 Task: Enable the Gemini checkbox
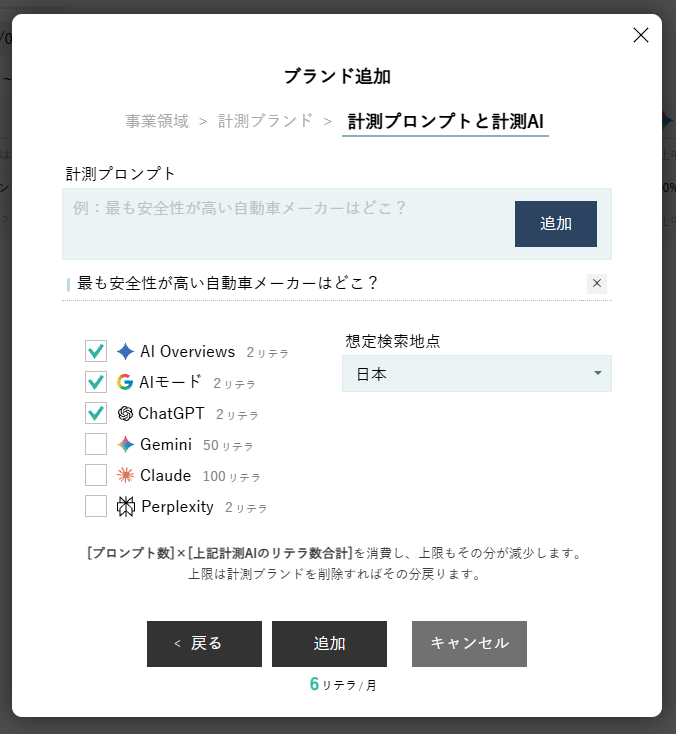(96, 444)
